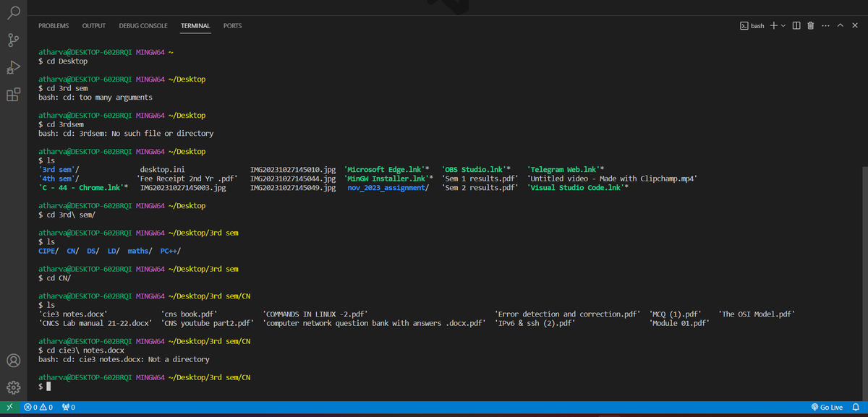This screenshot has width=868, height=417.
Task: Maximize terminal panel with chevron
Action: coord(840,25)
